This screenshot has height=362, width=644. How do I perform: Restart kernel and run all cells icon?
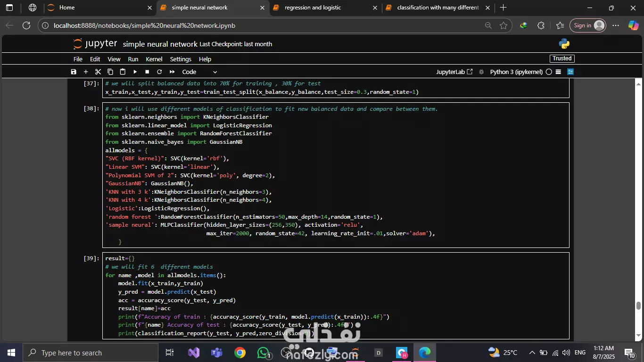[172, 72]
